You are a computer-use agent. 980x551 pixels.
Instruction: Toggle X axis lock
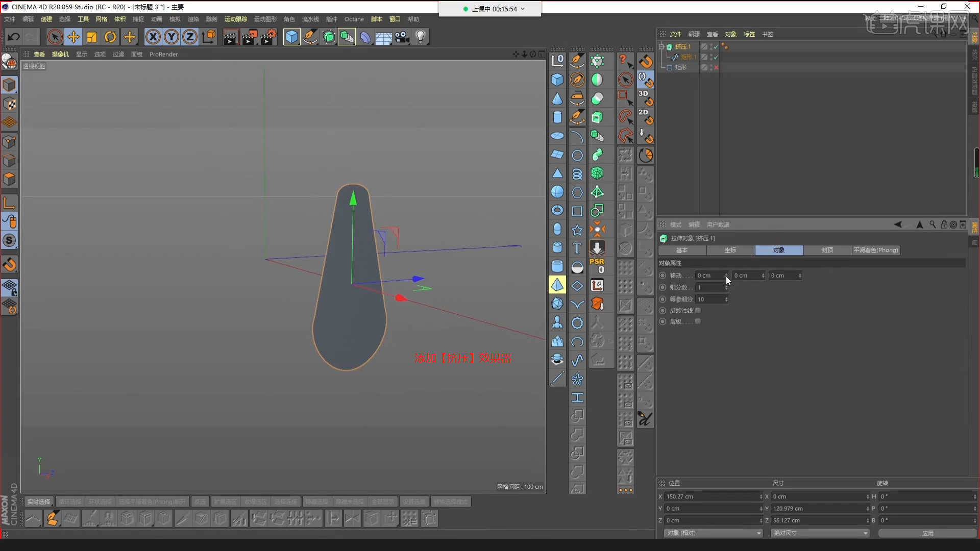(153, 37)
